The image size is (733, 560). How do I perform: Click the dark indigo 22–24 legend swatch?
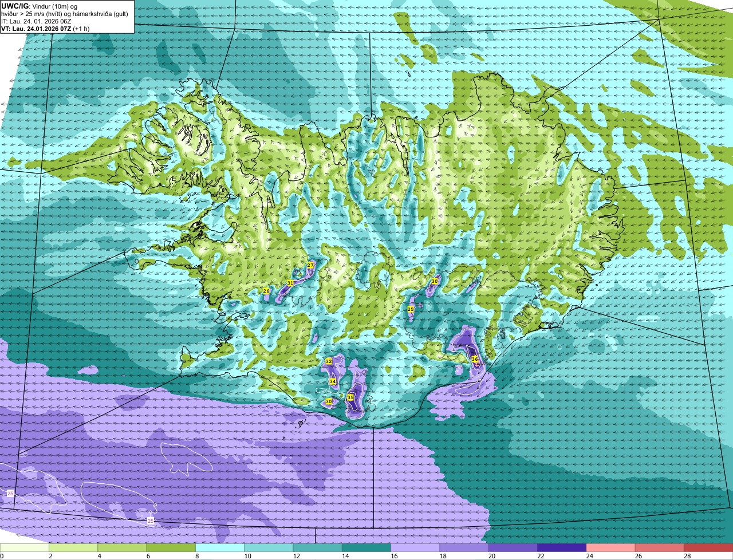coord(562,548)
